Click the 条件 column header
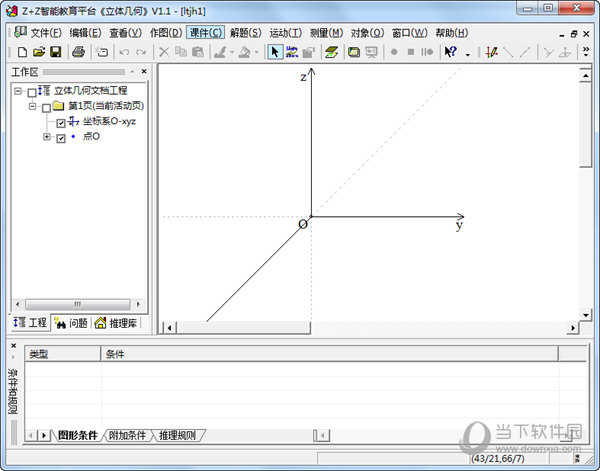 (329, 354)
